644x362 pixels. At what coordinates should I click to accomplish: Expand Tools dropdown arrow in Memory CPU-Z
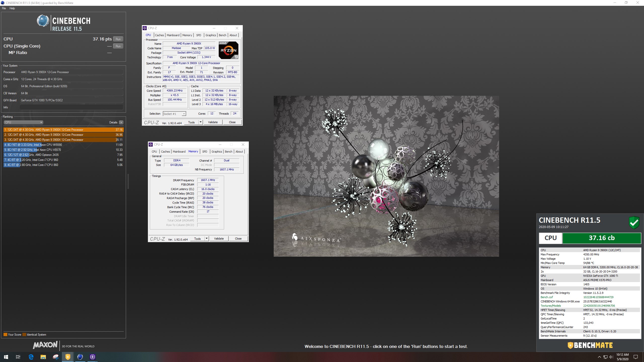[207, 239]
